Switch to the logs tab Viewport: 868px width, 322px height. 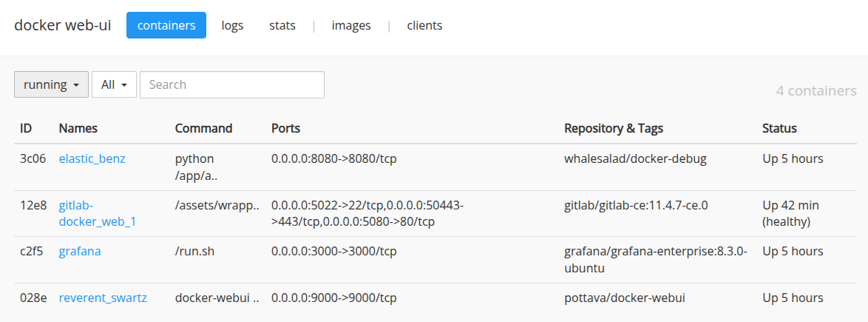tap(232, 25)
